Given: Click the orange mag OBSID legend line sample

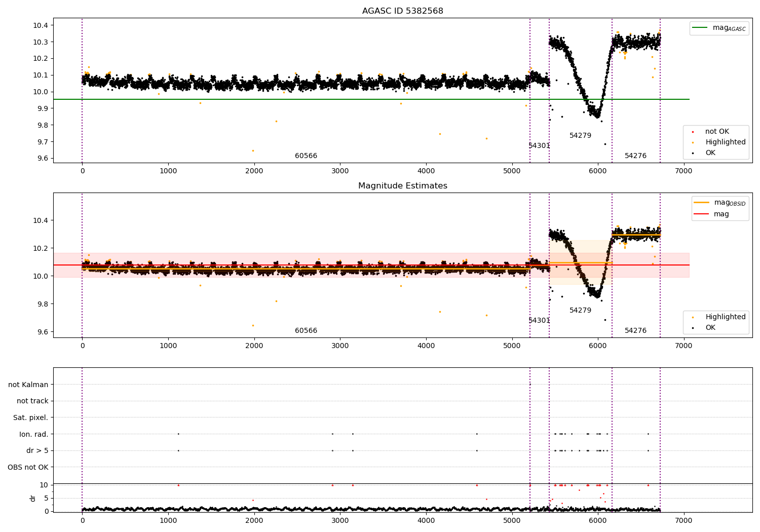Looking at the screenshot, I should (x=701, y=203).
